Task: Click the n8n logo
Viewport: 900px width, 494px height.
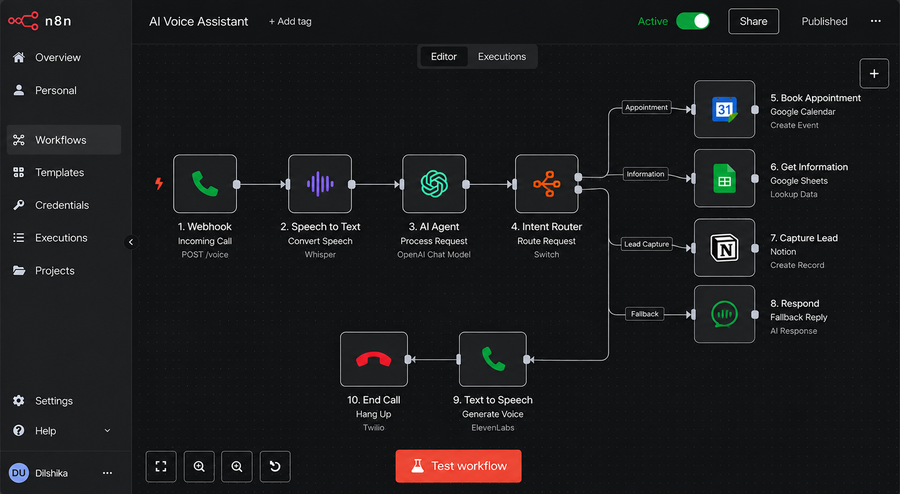Action: [x=40, y=21]
